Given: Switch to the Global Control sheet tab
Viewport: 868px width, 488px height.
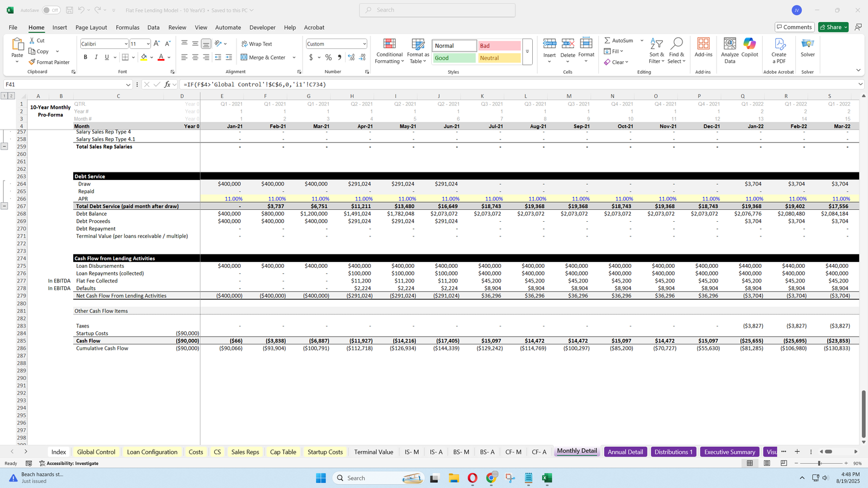Looking at the screenshot, I should [x=96, y=452].
